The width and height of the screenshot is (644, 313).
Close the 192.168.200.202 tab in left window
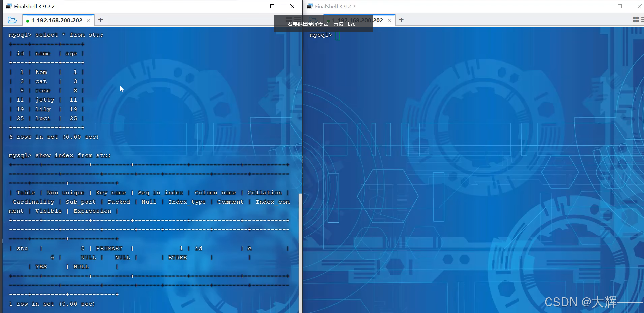pos(89,20)
